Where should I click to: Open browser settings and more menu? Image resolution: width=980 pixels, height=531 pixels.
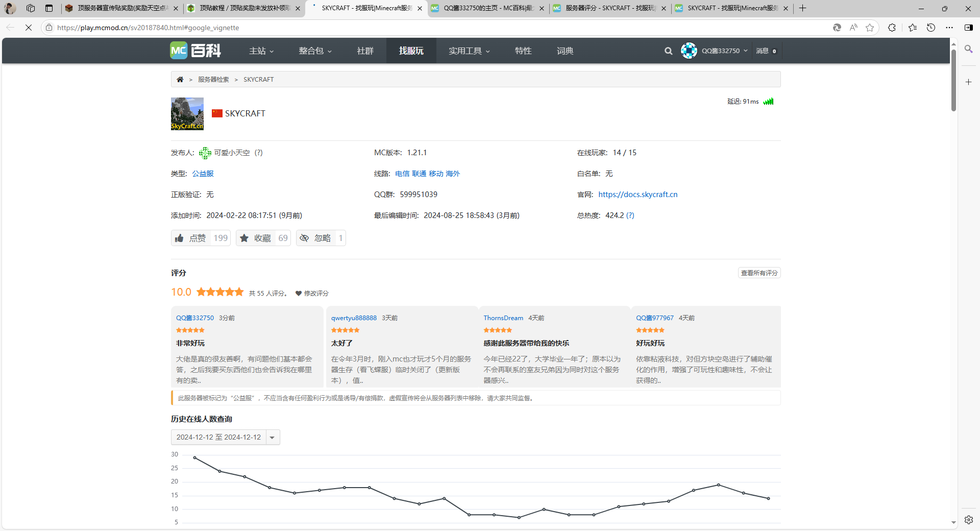tap(949, 28)
